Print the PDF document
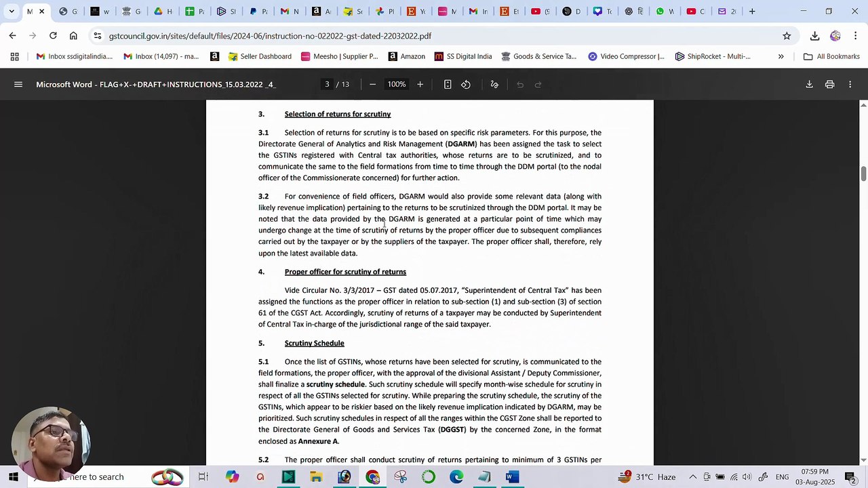This screenshot has height=488, width=868. pos(829,85)
